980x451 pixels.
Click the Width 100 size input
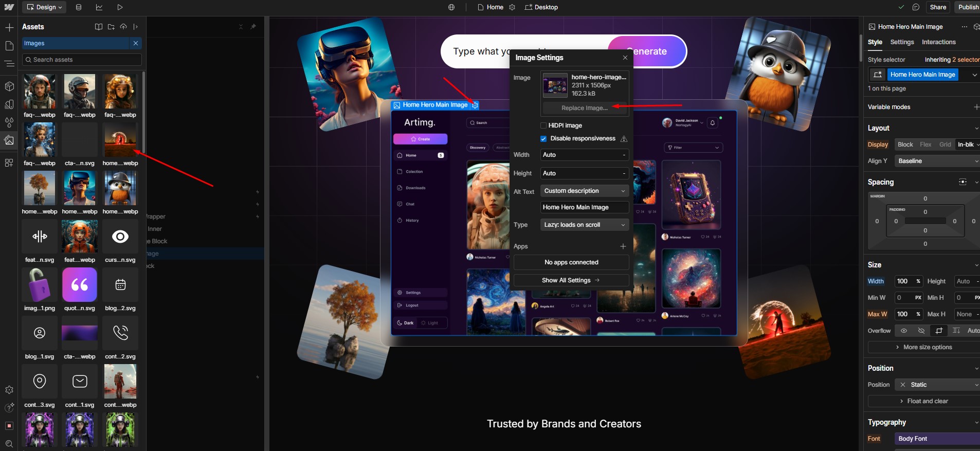[x=909, y=281]
